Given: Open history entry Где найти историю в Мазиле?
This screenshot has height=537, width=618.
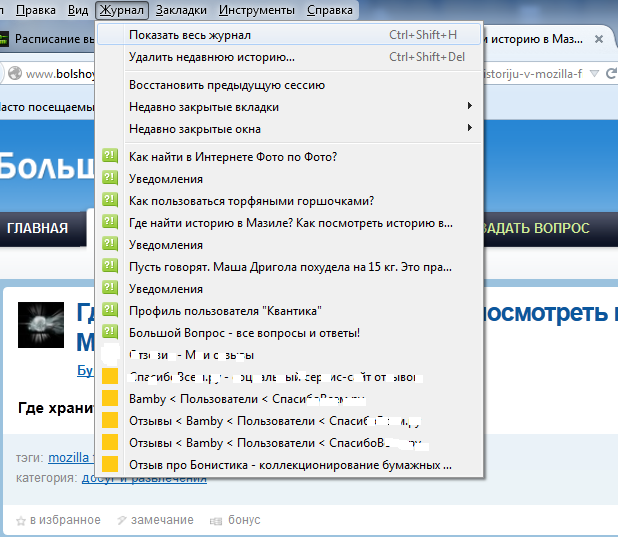Looking at the screenshot, I should 289,223.
